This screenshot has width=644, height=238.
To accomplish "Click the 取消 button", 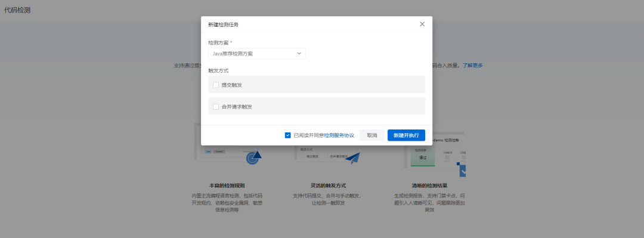I will 372,135.
